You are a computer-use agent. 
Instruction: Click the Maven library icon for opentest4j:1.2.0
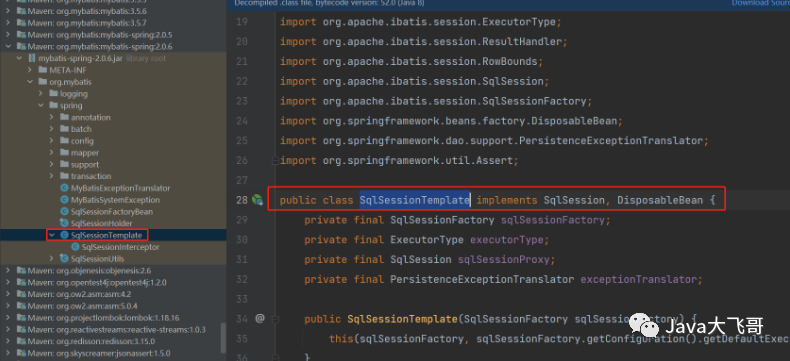[21, 282]
